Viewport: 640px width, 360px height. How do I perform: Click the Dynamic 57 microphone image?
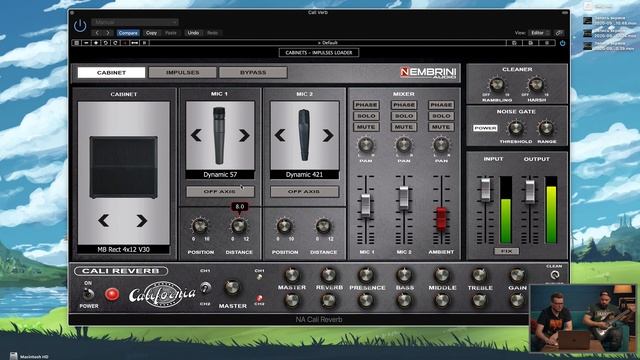click(x=220, y=136)
